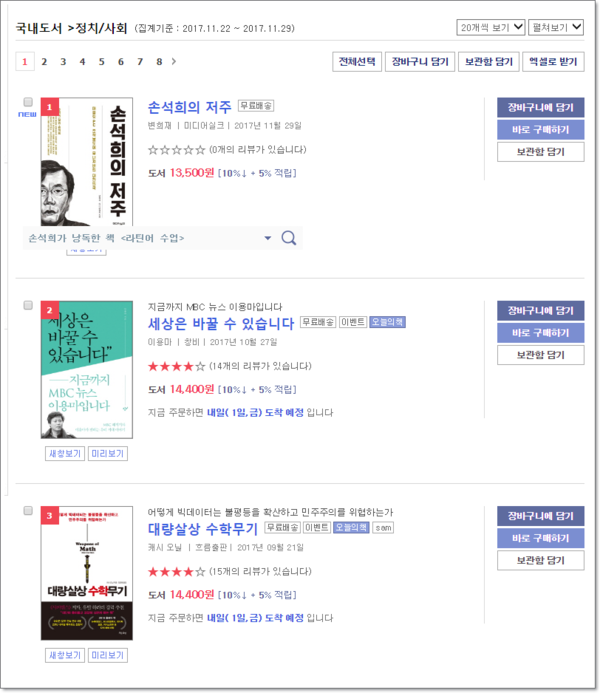Open the 펼쳐보기 view dropdown
The width and height of the screenshot is (600, 693).
[556, 27]
